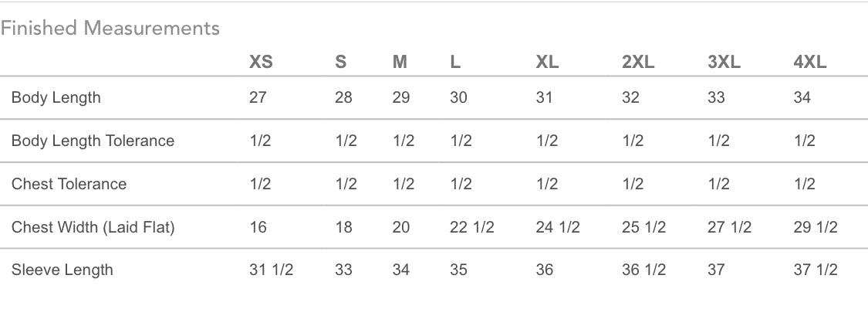
Task: Select the Body Length row label
Action: click(56, 98)
